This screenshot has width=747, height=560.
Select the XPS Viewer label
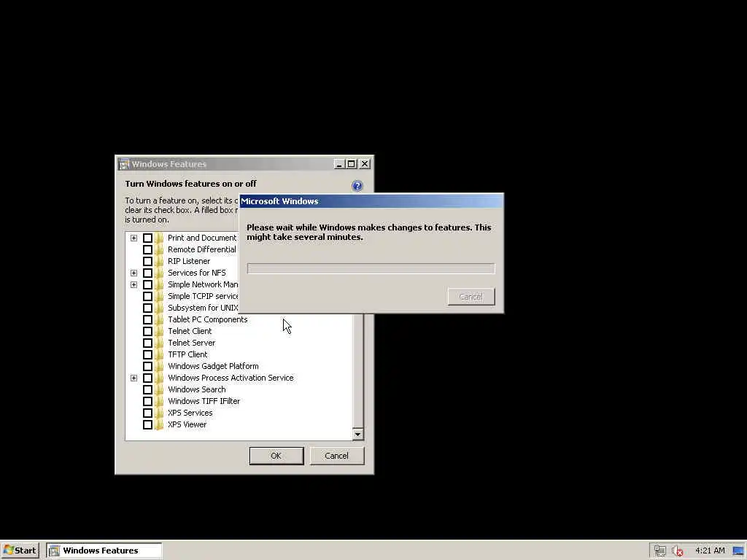(x=187, y=425)
